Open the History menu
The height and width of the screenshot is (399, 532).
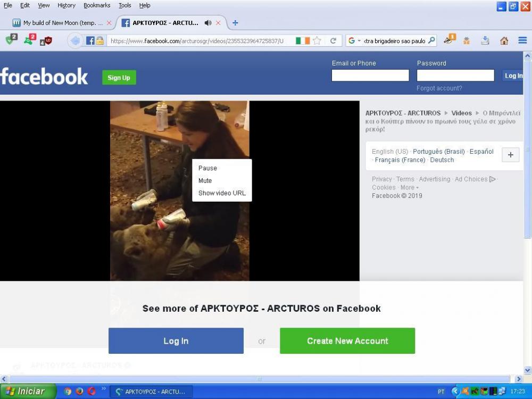coord(66,5)
